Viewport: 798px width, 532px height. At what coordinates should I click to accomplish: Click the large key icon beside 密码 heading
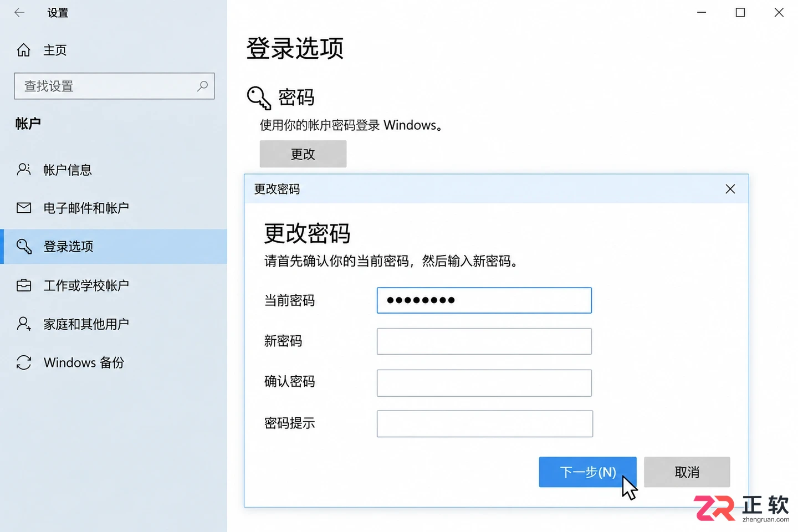coord(259,98)
